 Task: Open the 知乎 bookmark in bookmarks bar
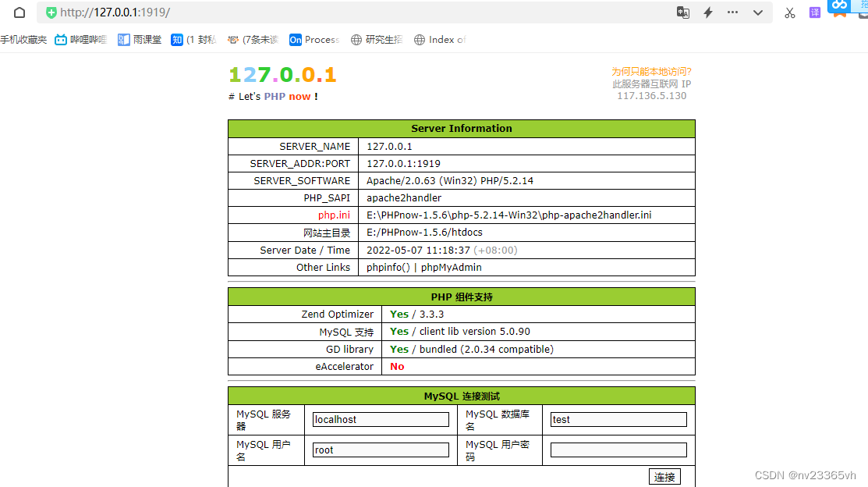177,39
